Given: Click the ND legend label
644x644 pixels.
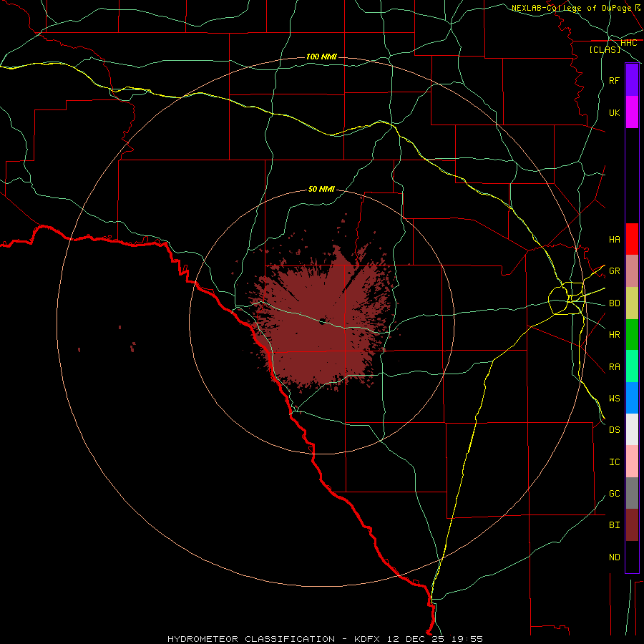Looking at the screenshot, I should click(x=615, y=557).
